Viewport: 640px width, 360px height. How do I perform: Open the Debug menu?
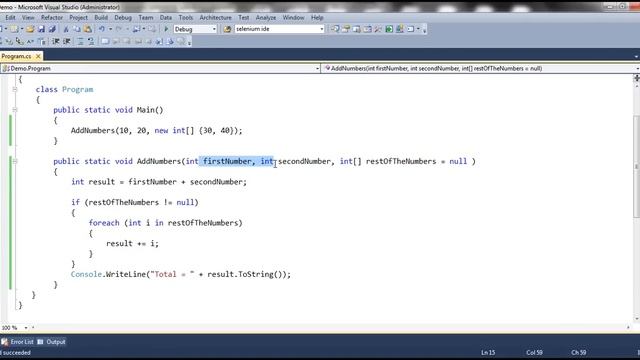pyautogui.click(x=123, y=18)
